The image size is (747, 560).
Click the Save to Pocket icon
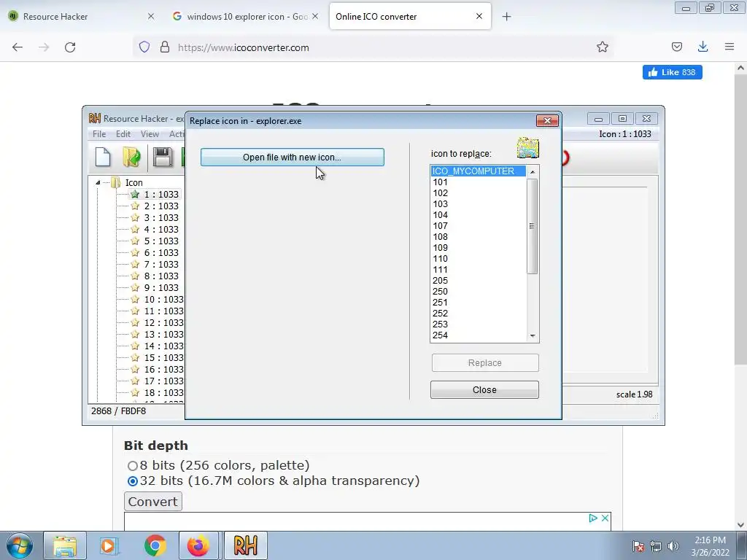click(676, 47)
